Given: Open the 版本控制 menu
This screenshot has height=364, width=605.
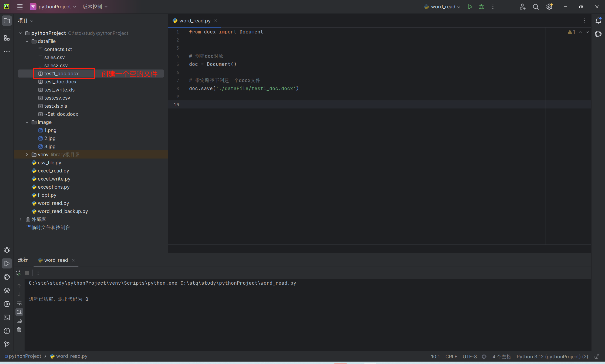Looking at the screenshot, I should click(x=95, y=7).
